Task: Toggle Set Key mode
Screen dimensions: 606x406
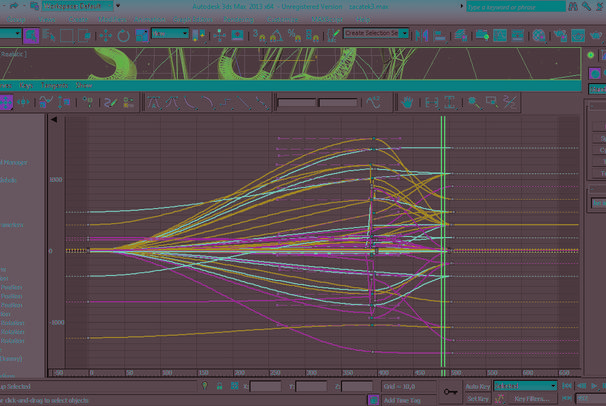Action: pyautogui.click(x=478, y=399)
